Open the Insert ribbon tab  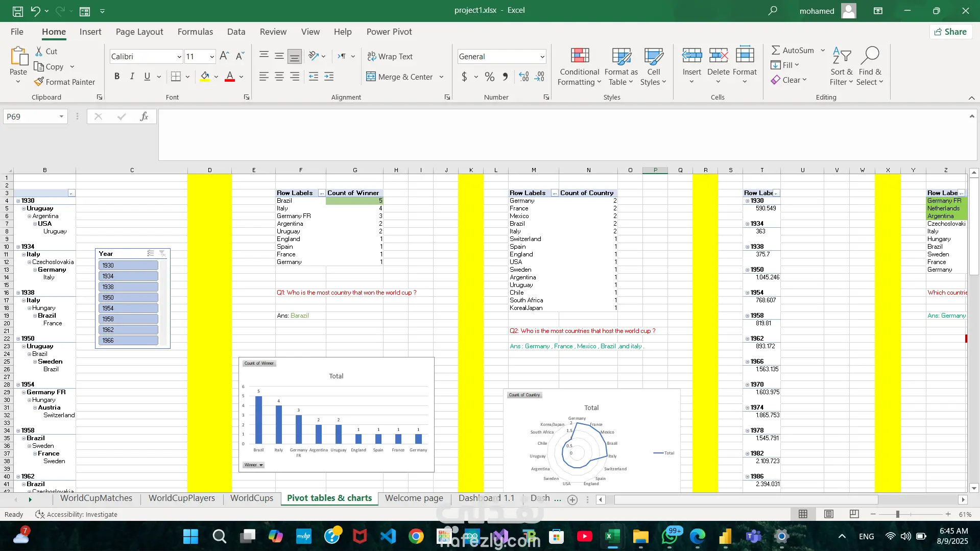click(x=90, y=32)
